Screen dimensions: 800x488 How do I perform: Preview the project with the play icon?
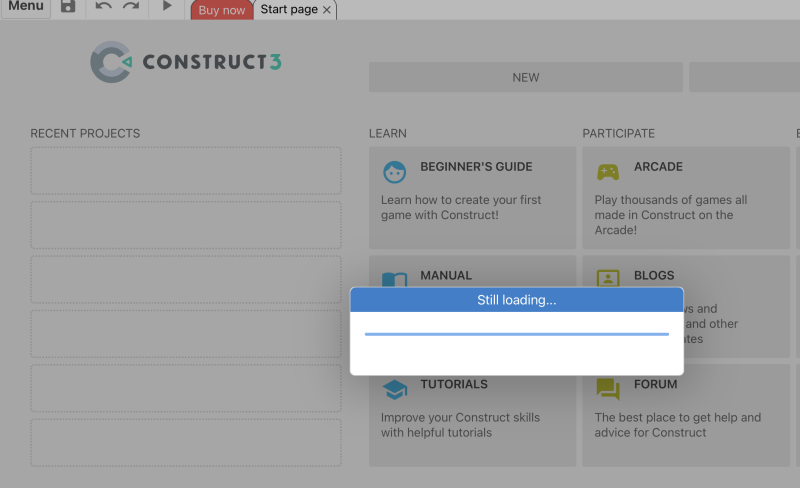(x=167, y=6)
